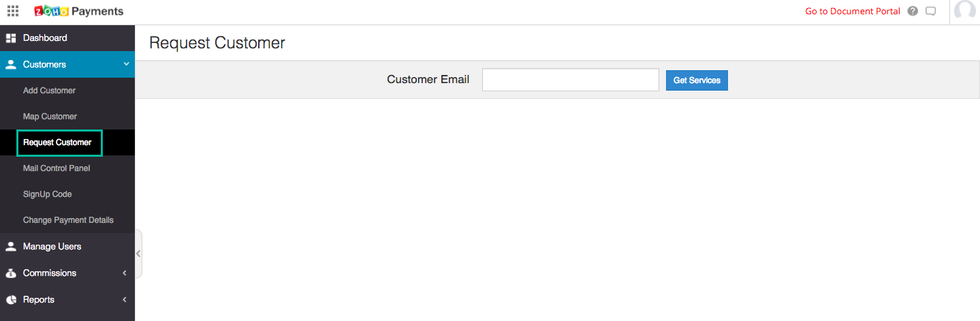The height and width of the screenshot is (321, 980).
Task: Click the Zoho Payments logo
Action: (78, 12)
